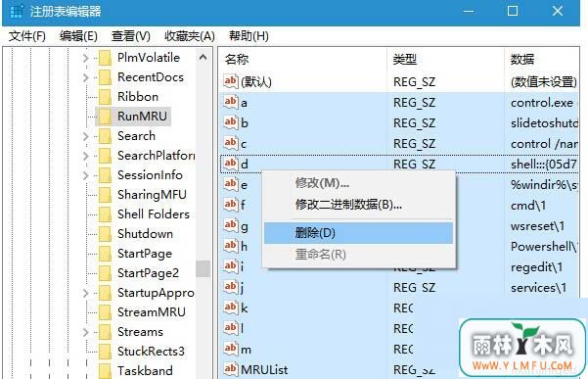Click the RecentDocs folder icon

pyautogui.click(x=105, y=77)
